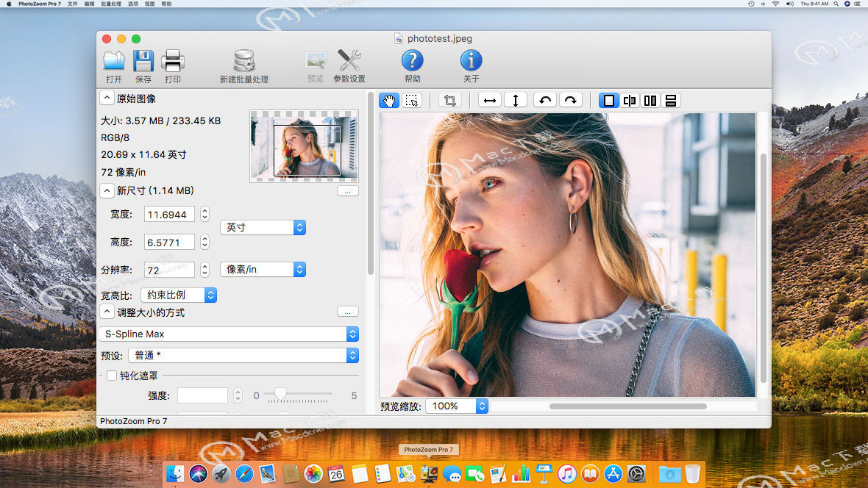Adjust the 强度 strength slider
Image resolution: width=868 pixels, height=488 pixels.
(x=281, y=394)
